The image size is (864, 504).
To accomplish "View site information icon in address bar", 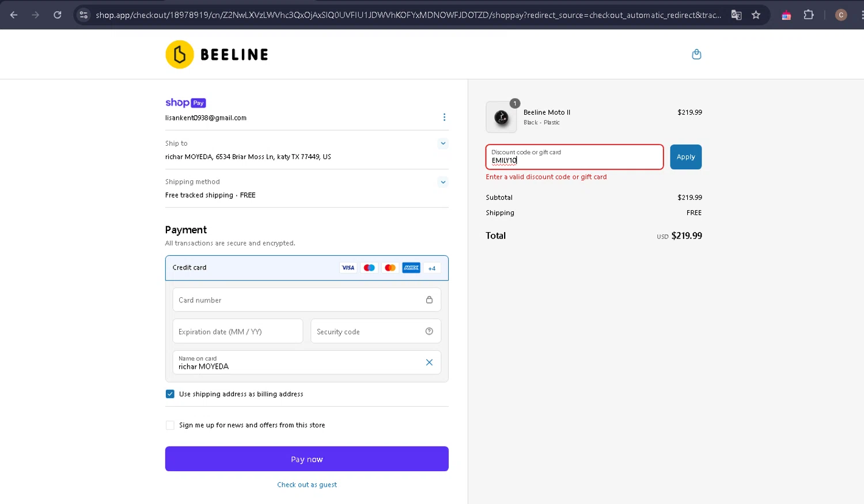I will point(84,15).
